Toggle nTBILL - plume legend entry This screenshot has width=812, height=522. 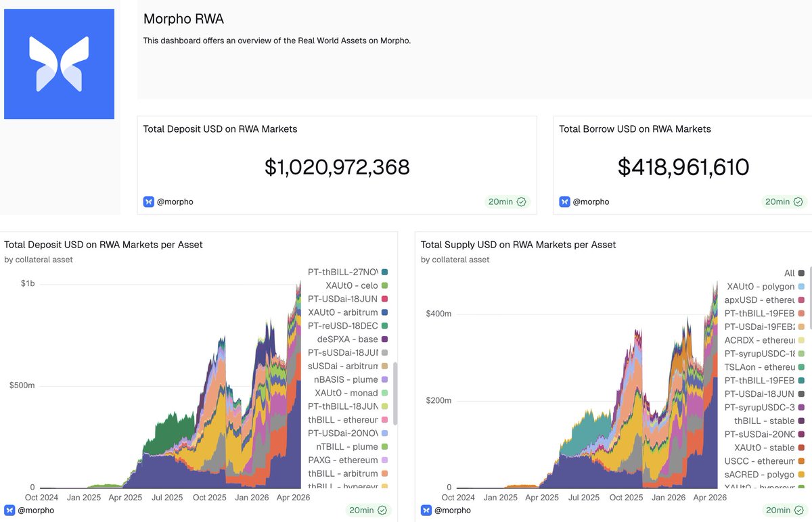pyautogui.click(x=352, y=447)
